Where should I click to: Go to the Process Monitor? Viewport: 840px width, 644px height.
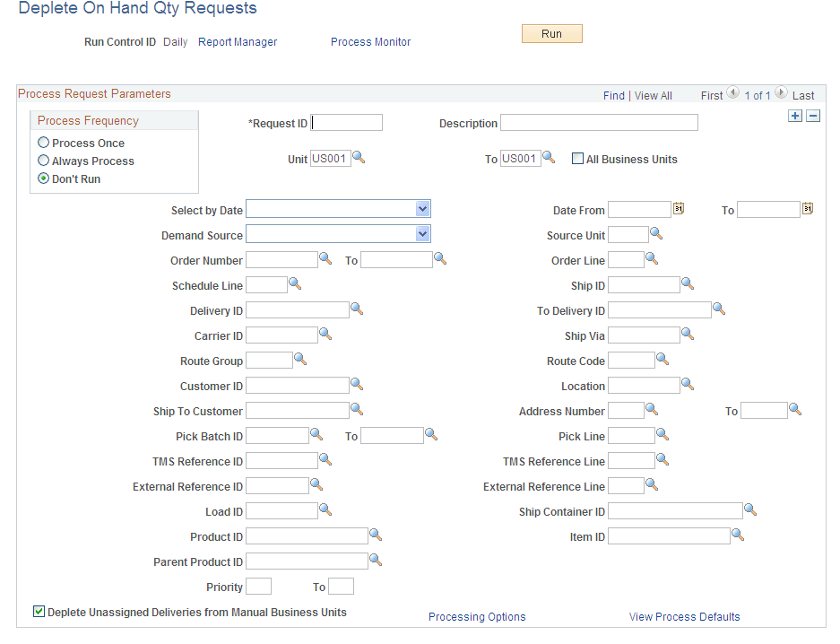[x=370, y=41]
